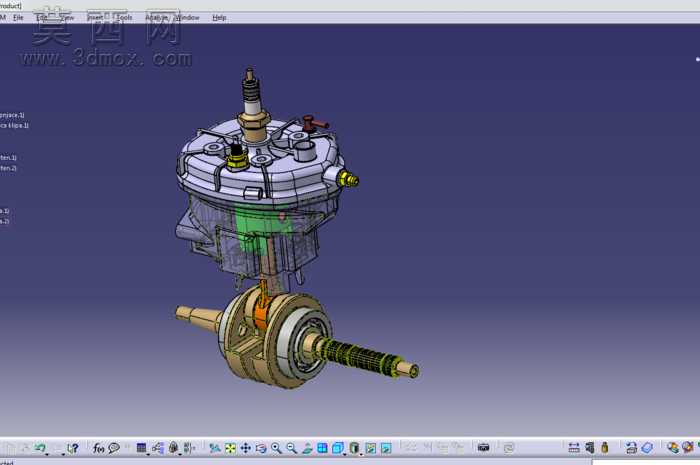Screen dimensions: 700x465
Task: Open the Insert menu
Action: point(95,17)
